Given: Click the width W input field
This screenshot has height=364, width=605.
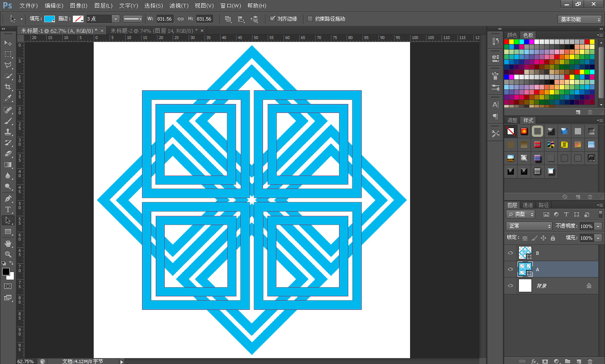Looking at the screenshot, I should (x=164, y=19).
